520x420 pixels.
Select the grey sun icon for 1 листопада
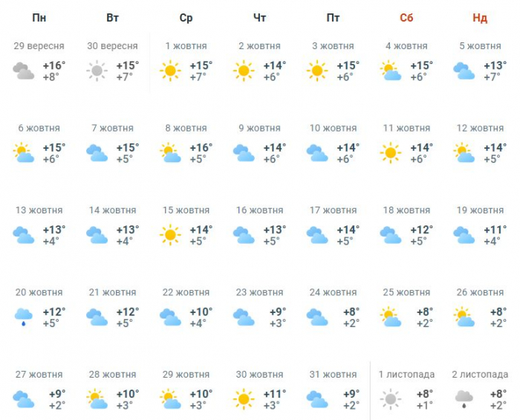[x=390, y=399]
